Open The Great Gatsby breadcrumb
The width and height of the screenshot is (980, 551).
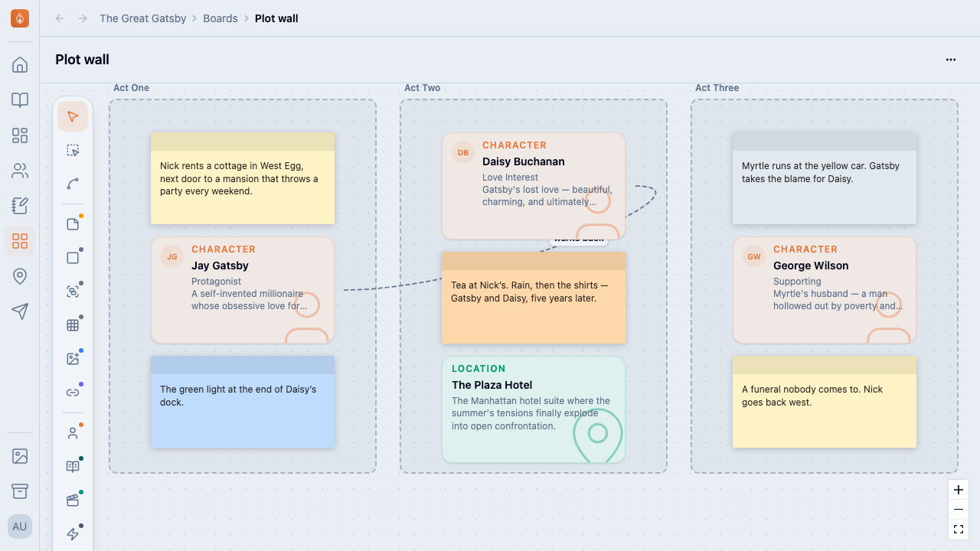pyautogui.click(x=143, y=18)
